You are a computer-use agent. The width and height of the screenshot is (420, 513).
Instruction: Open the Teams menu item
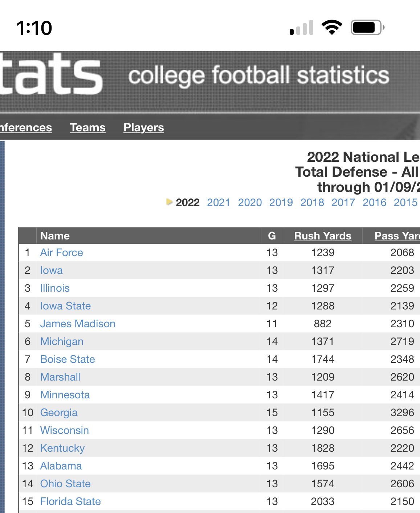(88, 127)
